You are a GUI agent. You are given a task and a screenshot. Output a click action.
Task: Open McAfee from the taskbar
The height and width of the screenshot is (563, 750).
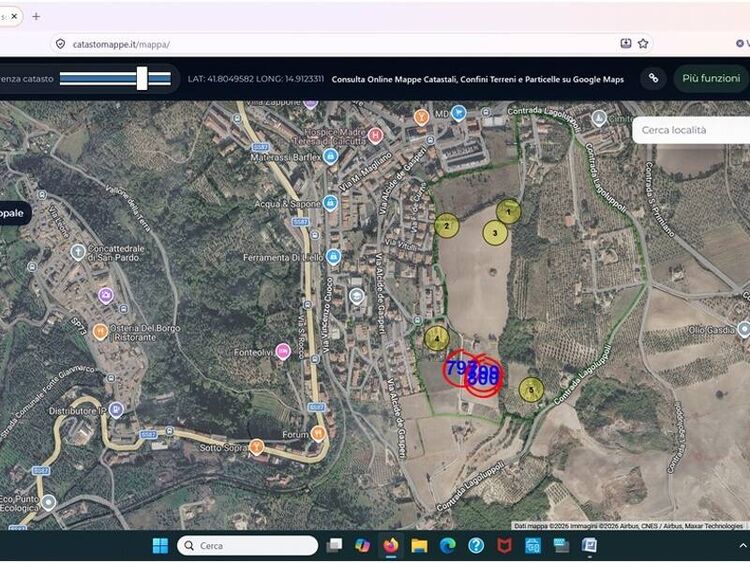coord(504,546)
